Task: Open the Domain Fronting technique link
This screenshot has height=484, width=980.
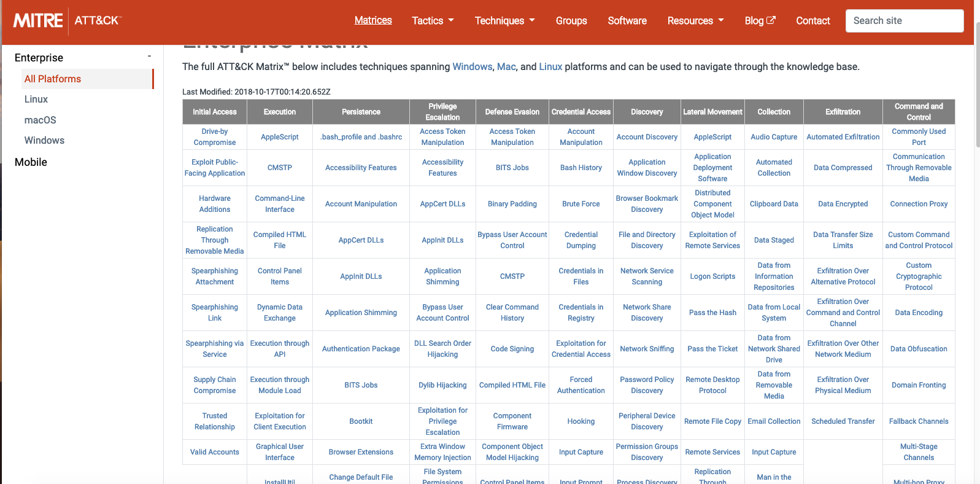Action: pyautogui.click(x=919, y=385)
